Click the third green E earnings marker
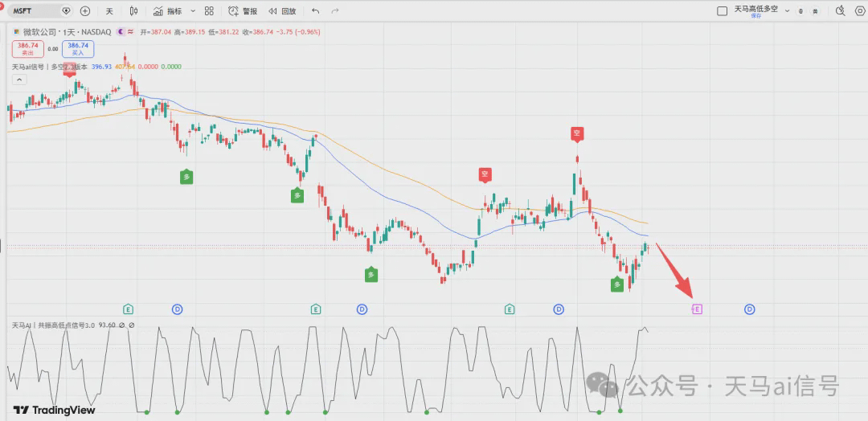The image size is (868, 421). [x=510, y=309]
